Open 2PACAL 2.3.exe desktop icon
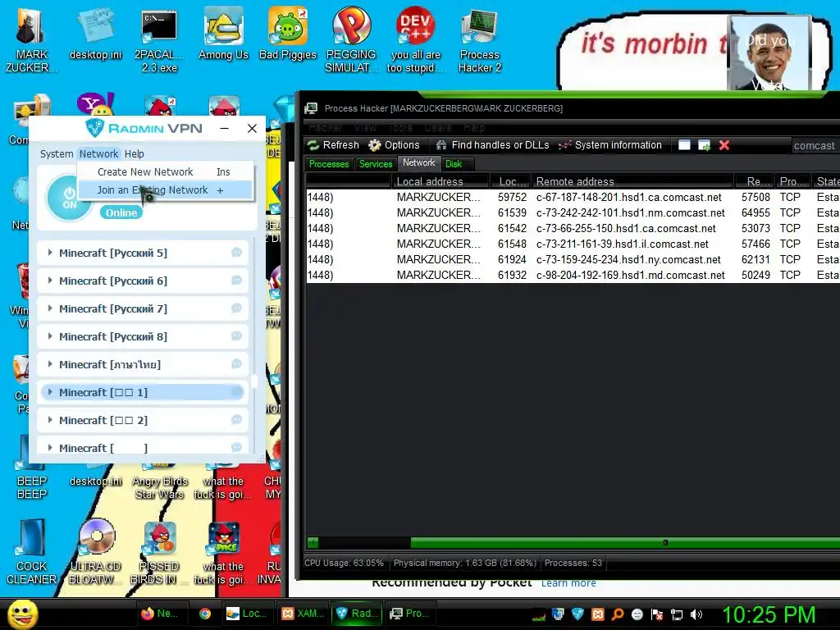 pyautogui.click(x=159, y=42)
